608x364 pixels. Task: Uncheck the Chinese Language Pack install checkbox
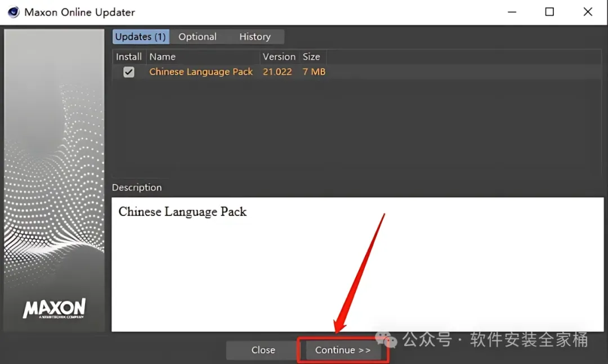tap(129, 71)
